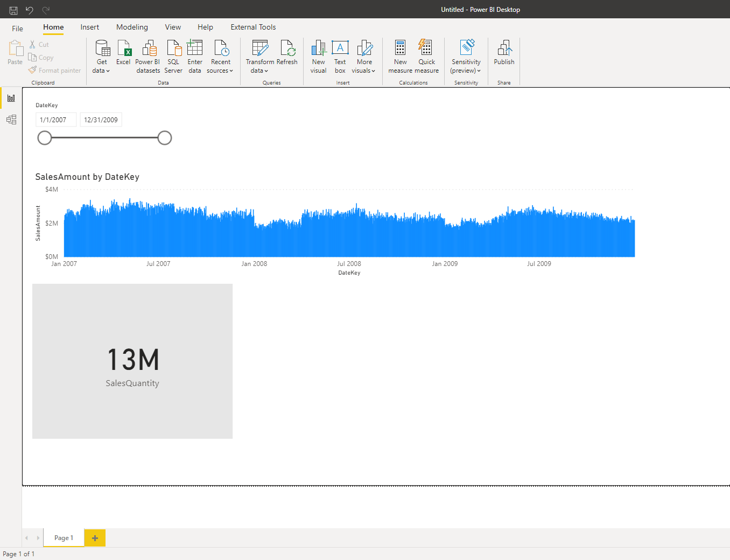
Task: Save the report from title bar
Action: [13, 10]
